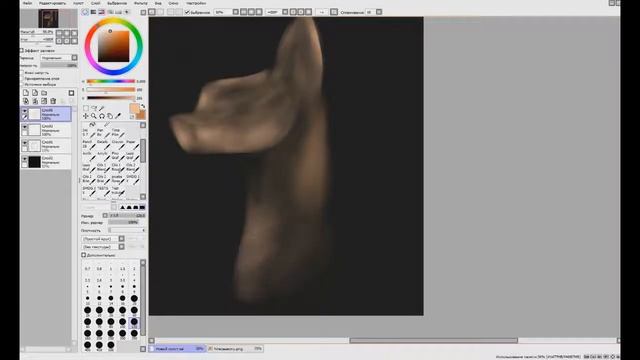This screenshot has height=360, width=640.
Task: Open the Настройки menu
Action: pos(196,3)
